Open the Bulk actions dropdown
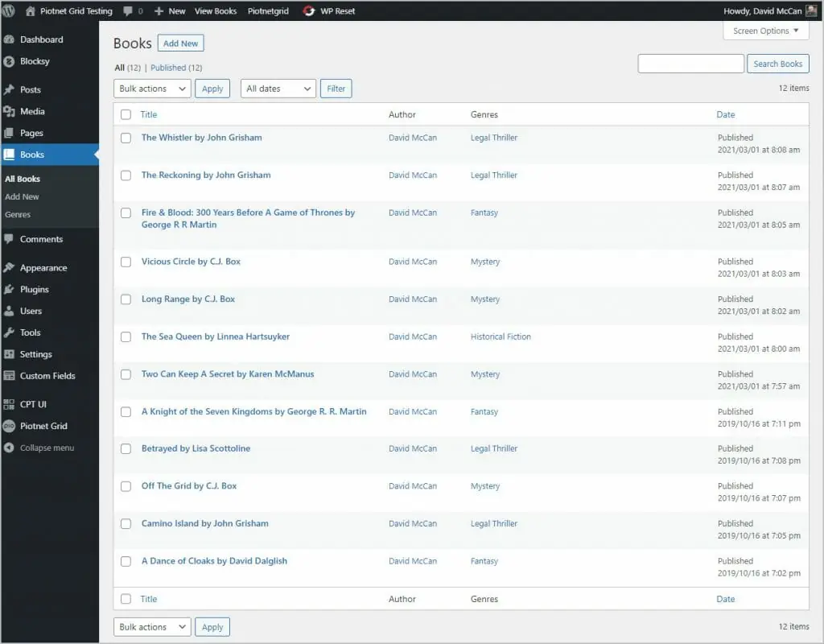824x644 pixels. [x=151, y=89]
